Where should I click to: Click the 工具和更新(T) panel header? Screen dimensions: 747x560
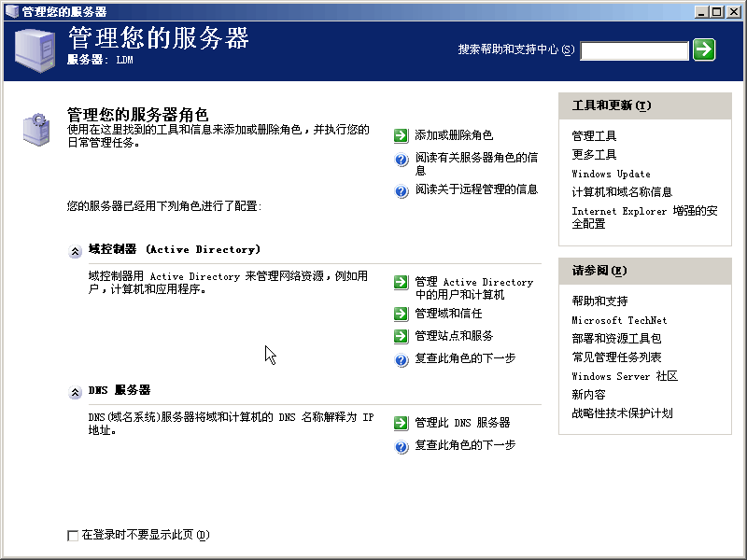tap(644, 105)
